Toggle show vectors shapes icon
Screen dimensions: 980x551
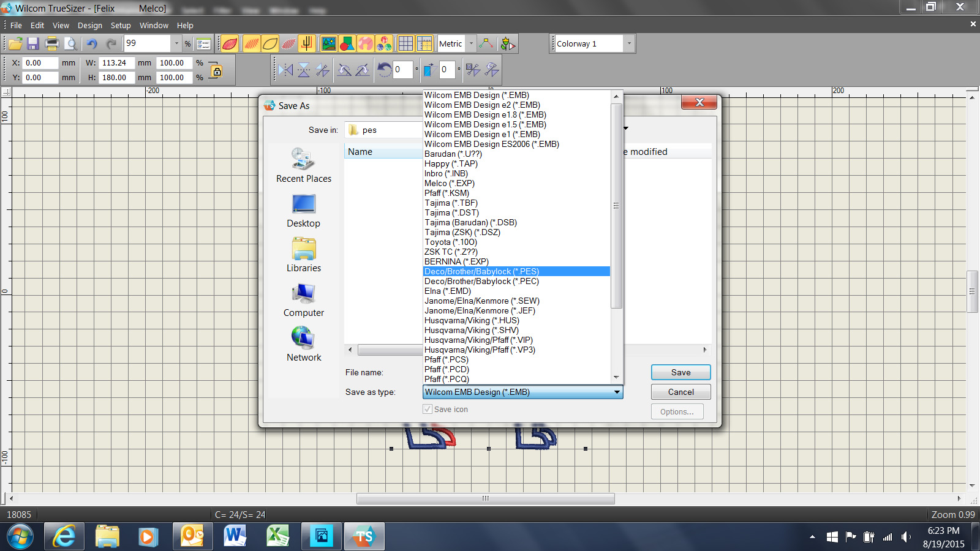click(347, 43)
